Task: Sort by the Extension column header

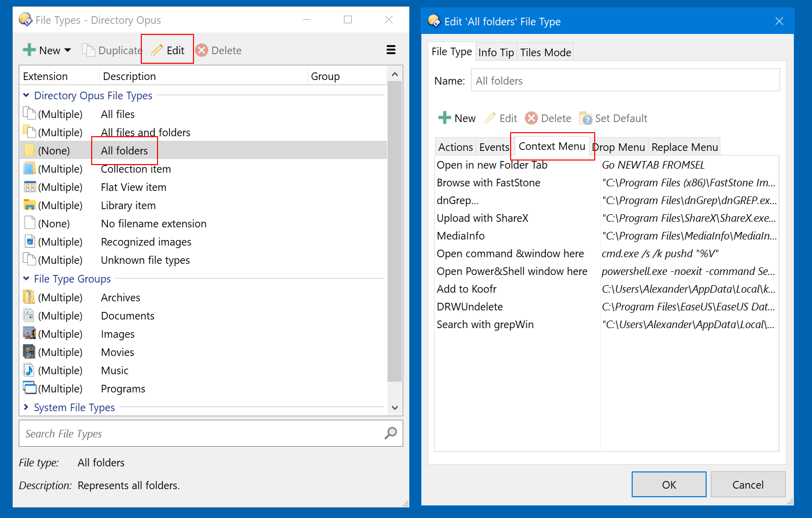Action: (x=59, y=76)
